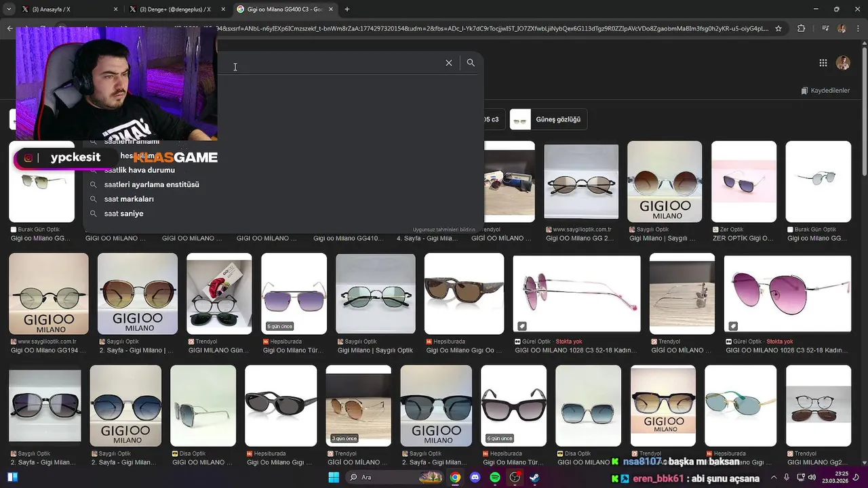The height and width of the screenshot is (488, 868).
Task: Go back with the browser back arrow
Action: pyautogui.click(x=9, y=28)
